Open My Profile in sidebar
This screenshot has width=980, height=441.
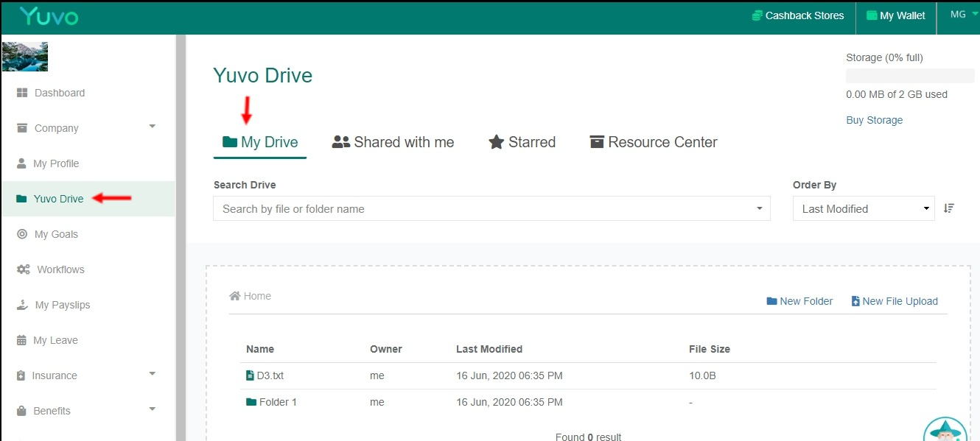(x=57, y=163)
